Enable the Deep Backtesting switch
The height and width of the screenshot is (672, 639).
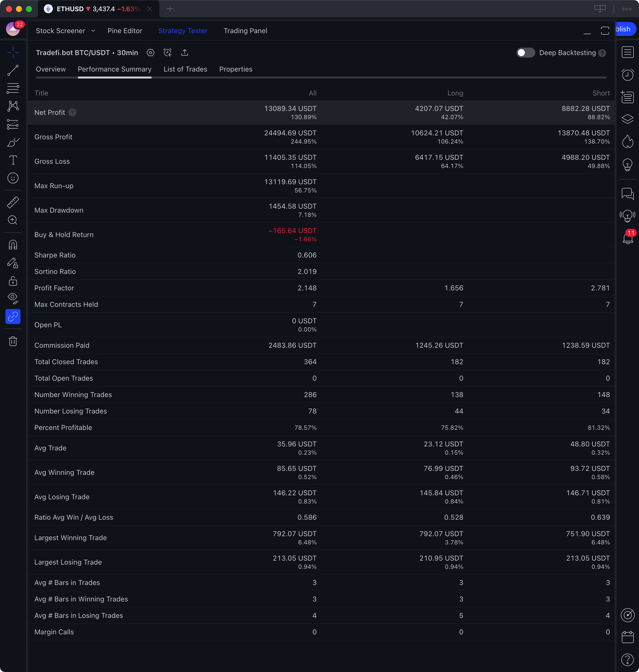tap(525, 53)
